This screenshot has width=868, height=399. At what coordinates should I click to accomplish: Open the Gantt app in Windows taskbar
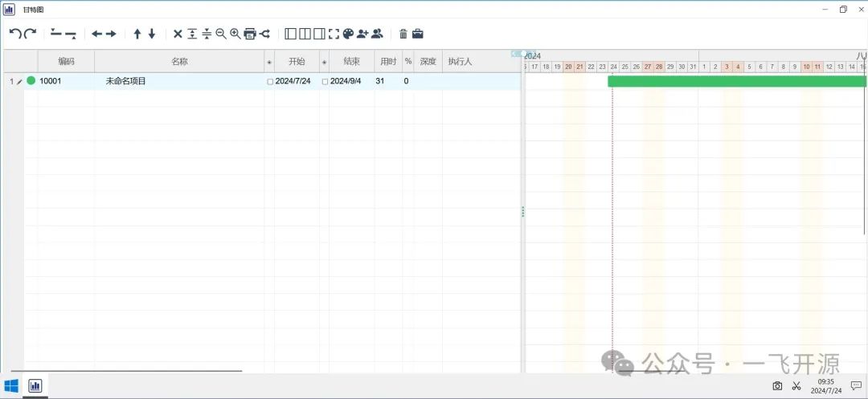coord(35,386)
